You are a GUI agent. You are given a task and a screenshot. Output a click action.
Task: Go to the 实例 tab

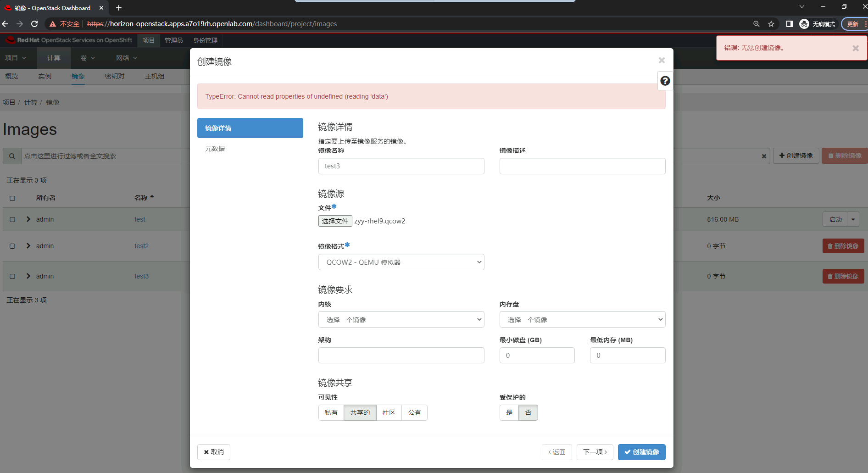click(x=45, y=76)
